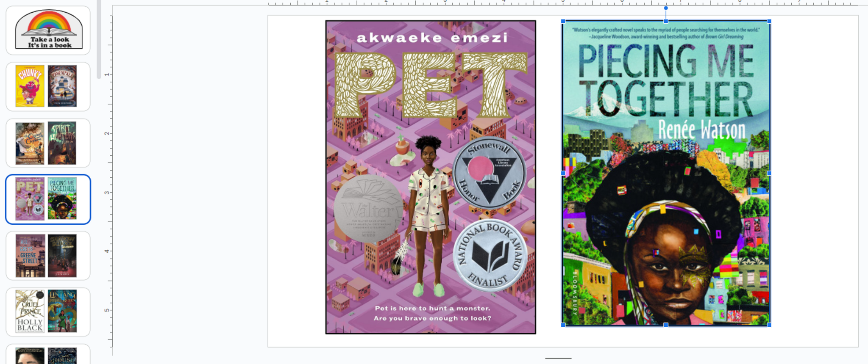Open the partially visible last slide thumbnail
The width and height of the screenshot is (868, 364).
tap(48, 354)
